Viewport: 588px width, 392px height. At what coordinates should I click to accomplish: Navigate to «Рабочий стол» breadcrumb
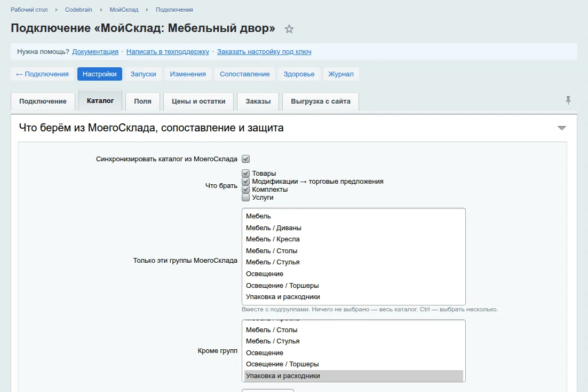coord(29,10)
